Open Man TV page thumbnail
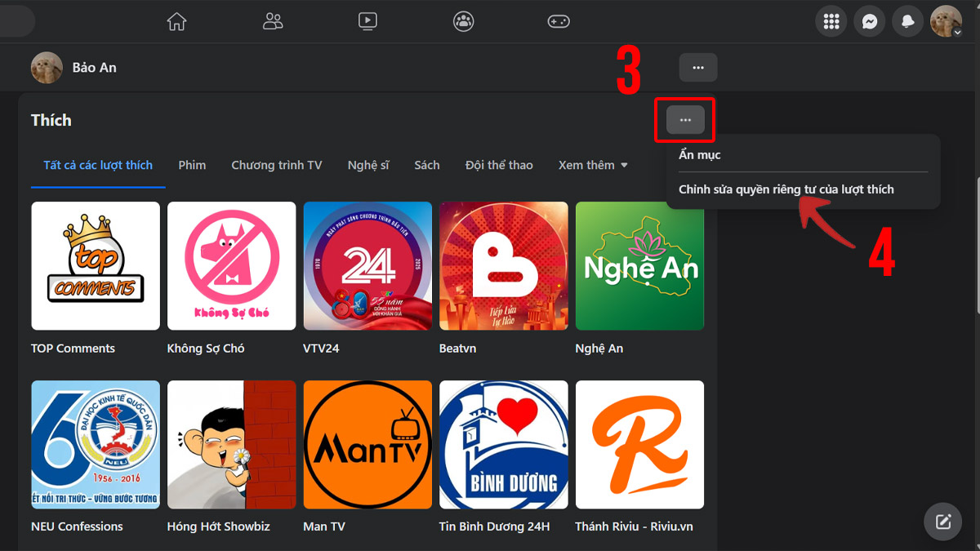The height and width of the screenshot is (551, 980). tap(367, 445)
